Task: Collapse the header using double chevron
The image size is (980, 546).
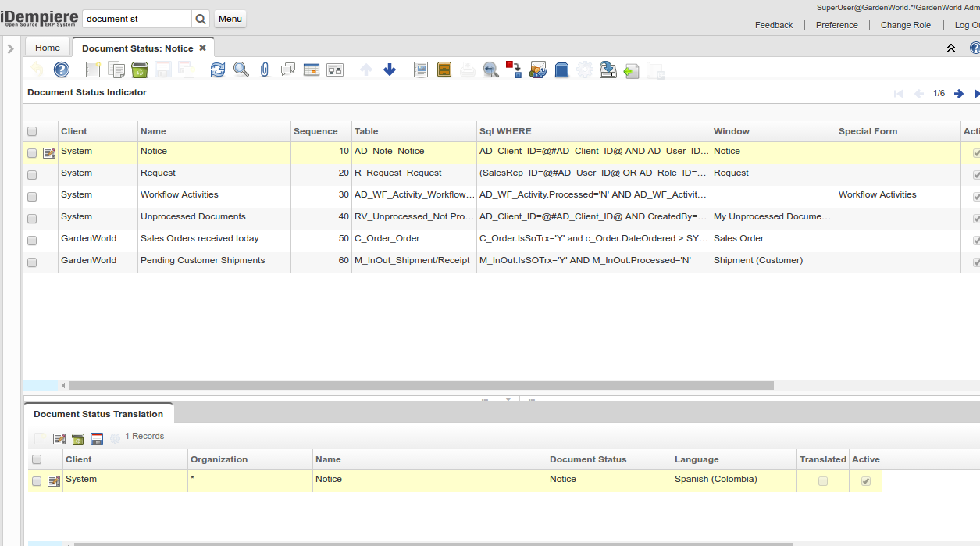Action: point(951,48)
